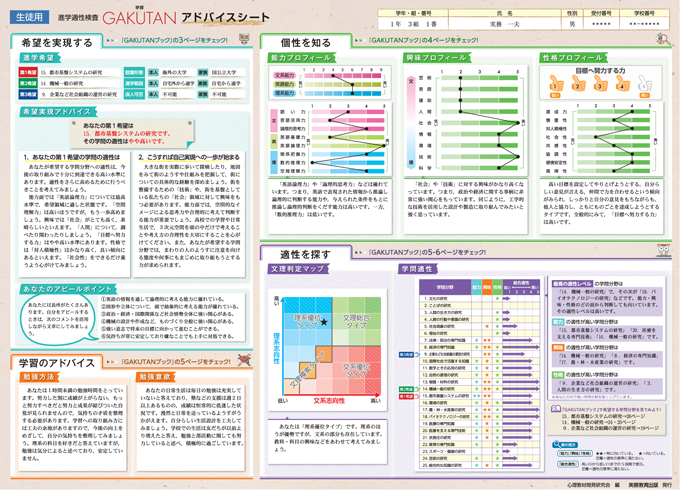Click the red 第1希望 marker beside 学問適性 table
Viewport: 680px width, 490px height.
click(407, 396)
